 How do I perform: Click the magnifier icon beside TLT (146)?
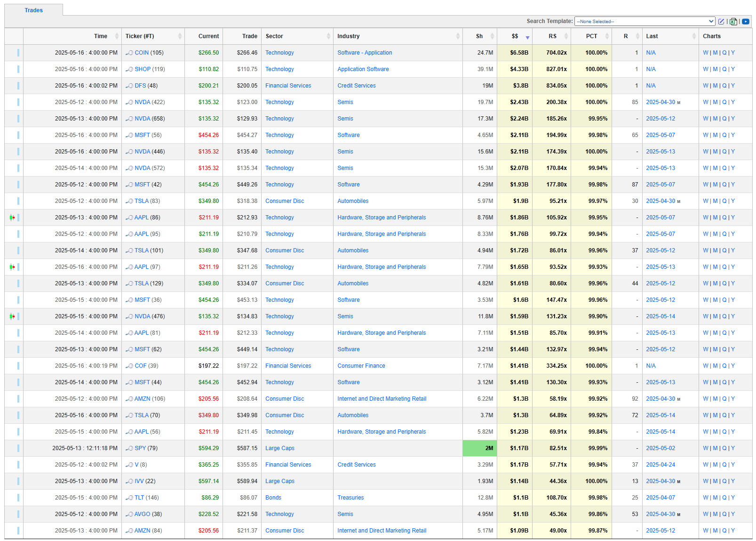click(129, 498)
